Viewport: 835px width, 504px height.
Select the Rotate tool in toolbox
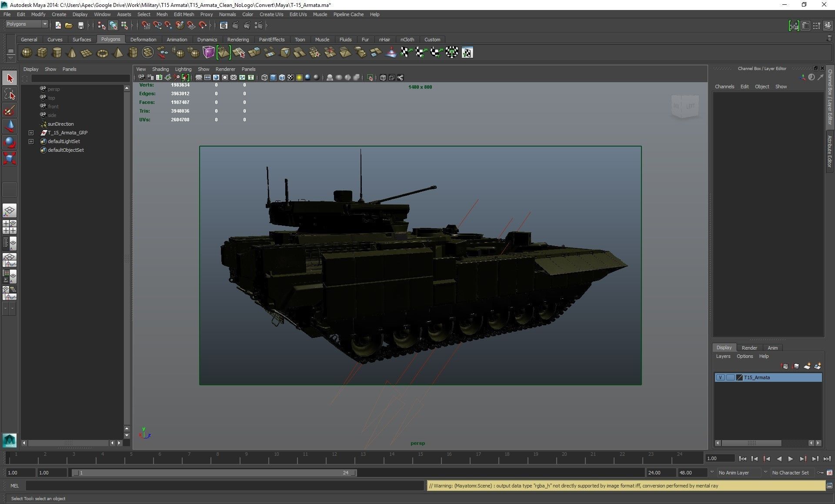pos(10,142)
